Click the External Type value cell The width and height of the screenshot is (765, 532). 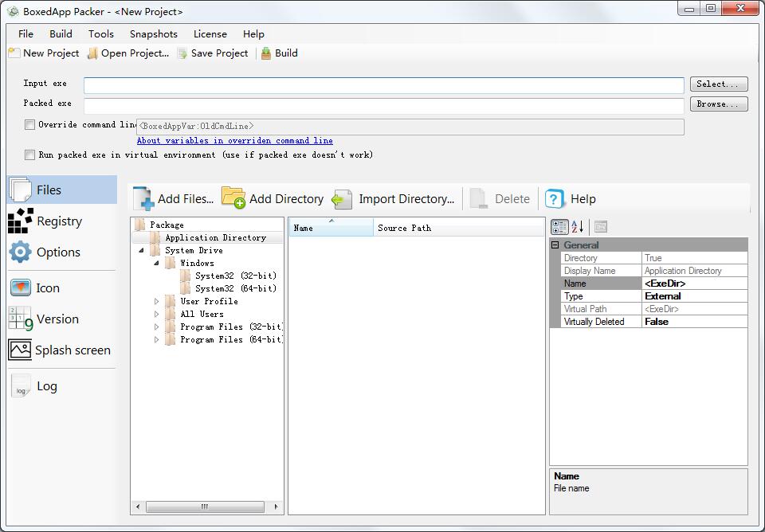click(695, 296)
